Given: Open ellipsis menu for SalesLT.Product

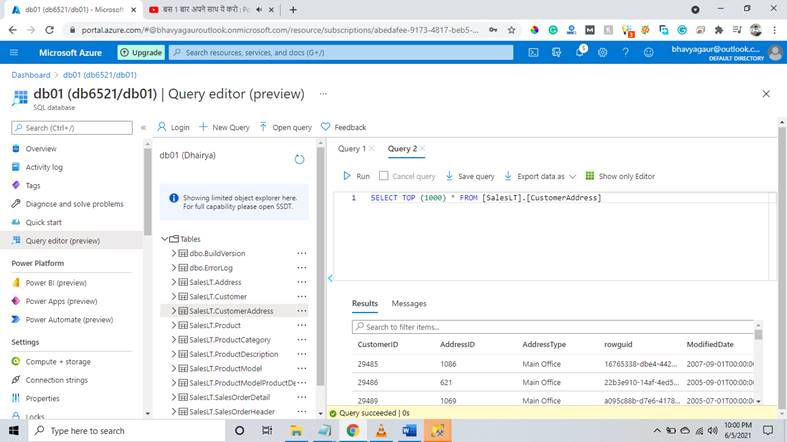Looking at the screenshot, I should tap(301, 325).
